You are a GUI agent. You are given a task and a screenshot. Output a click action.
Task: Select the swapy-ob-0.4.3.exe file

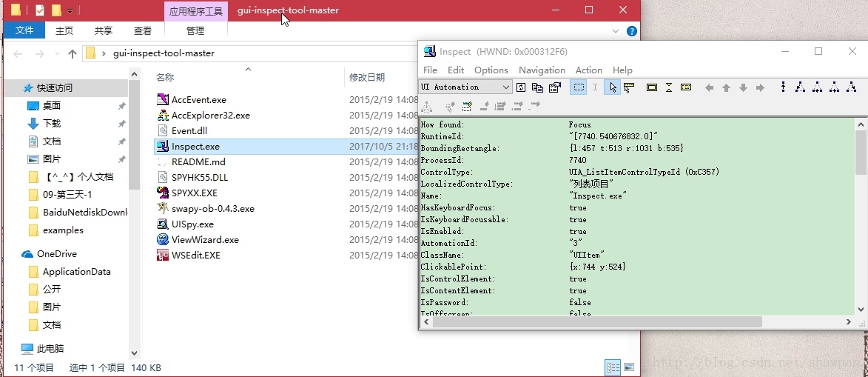coord(212,208)
